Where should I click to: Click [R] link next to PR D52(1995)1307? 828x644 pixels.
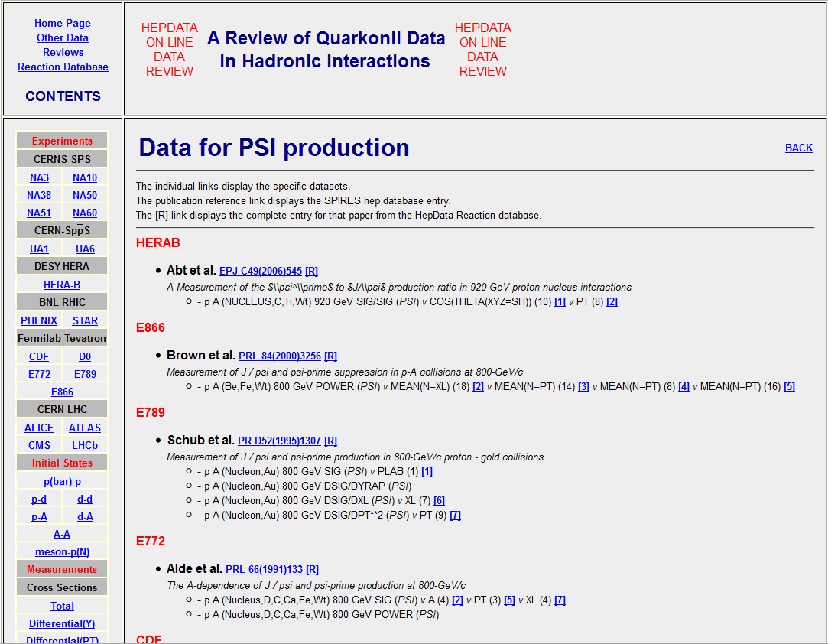pyautogui.click(x=330, y=441)
